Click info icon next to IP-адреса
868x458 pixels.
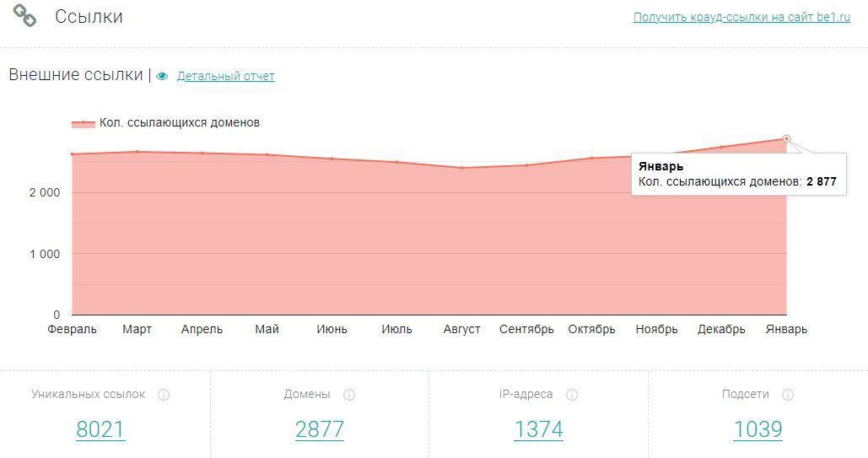click(572, 395)
